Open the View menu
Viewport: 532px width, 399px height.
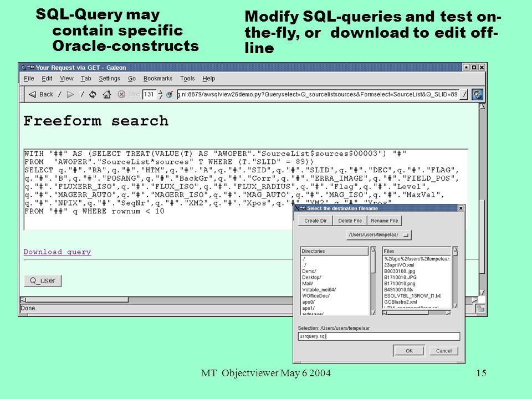tap(66, 78)
